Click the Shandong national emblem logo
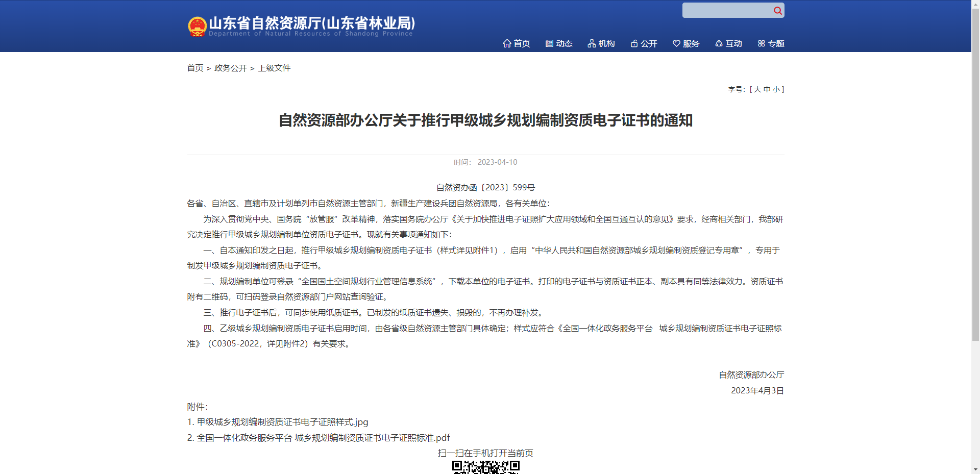 click(x=197, y=27)
